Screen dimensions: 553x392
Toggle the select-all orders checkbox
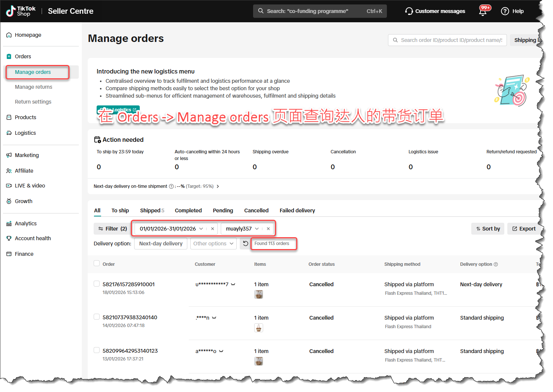pos(97,264)
